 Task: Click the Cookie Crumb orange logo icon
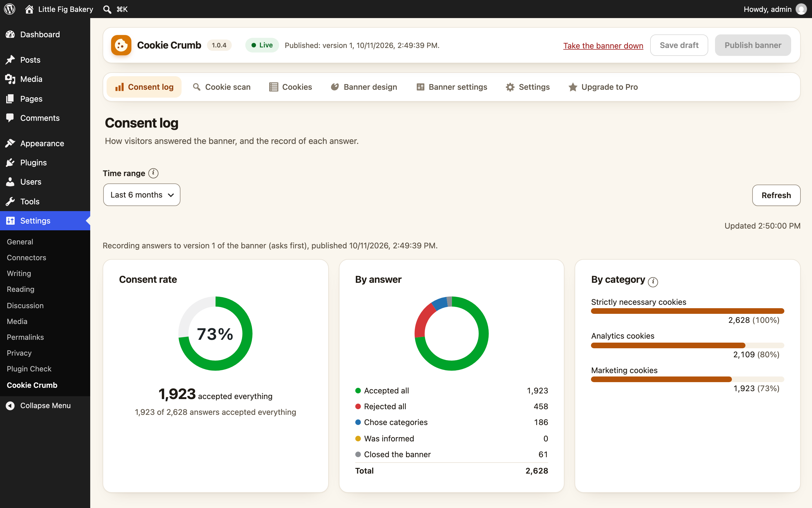point(121,45)
